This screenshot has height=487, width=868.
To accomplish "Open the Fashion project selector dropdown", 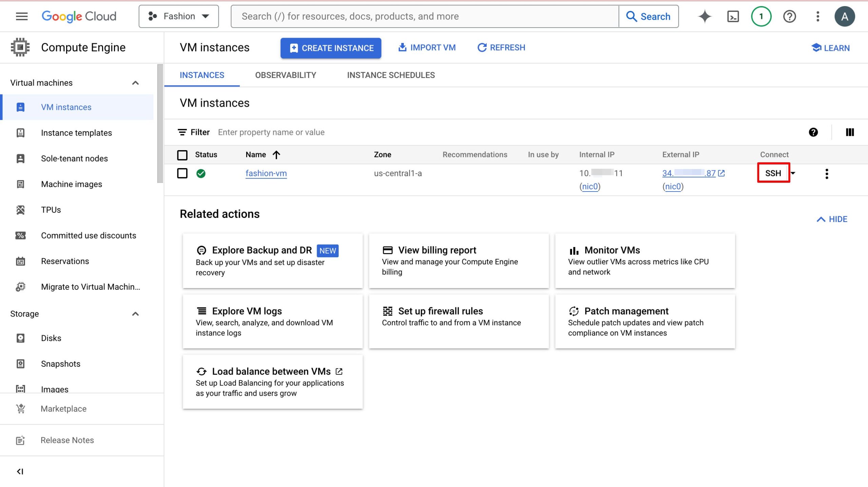I will tap(179, 16).
